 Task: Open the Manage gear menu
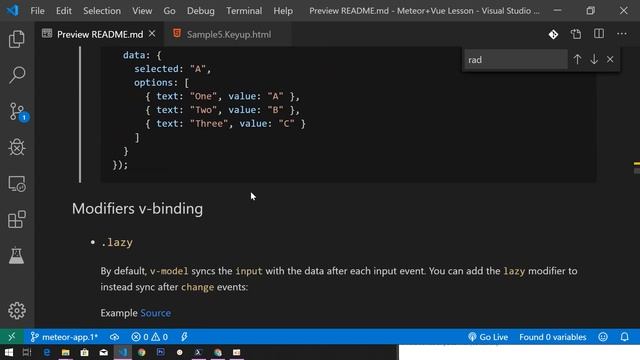click(x=17, y=311)
